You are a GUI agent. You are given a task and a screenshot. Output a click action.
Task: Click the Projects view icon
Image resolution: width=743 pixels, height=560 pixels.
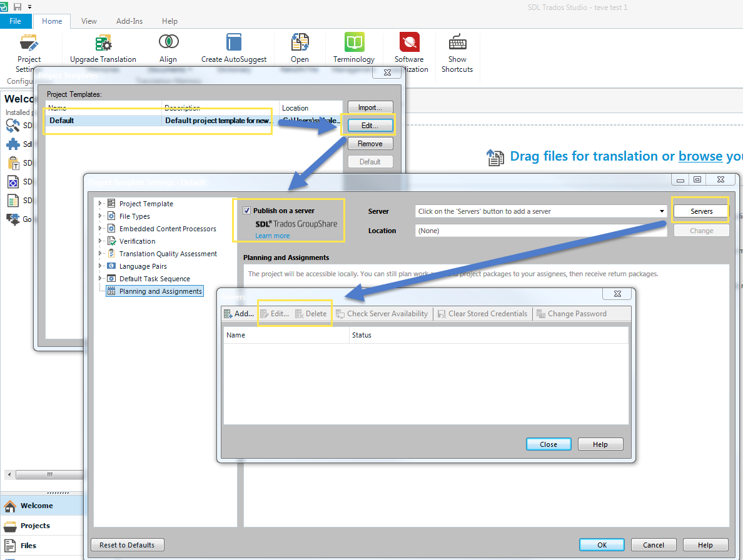[x=10, y=526]
